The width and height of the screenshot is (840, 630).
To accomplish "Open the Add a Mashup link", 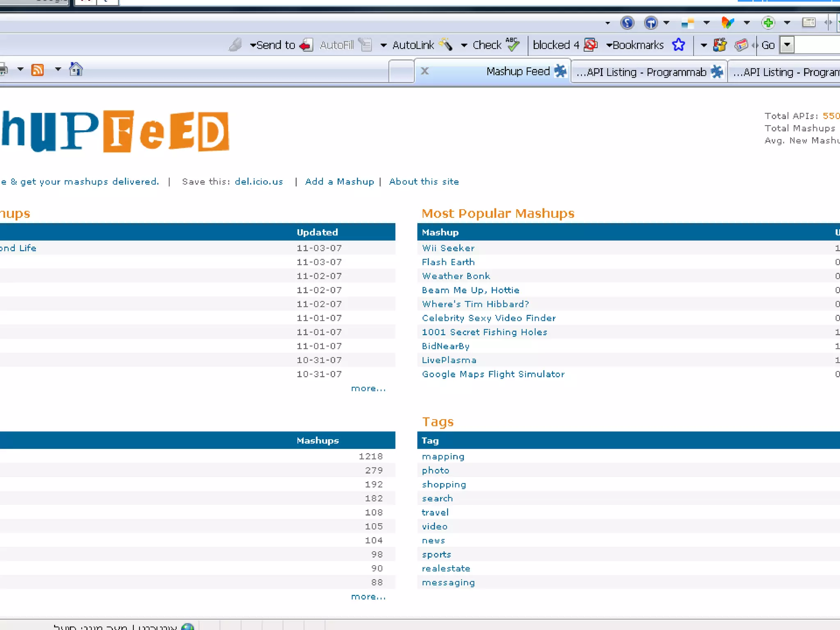I will click(x=339, y=182).
